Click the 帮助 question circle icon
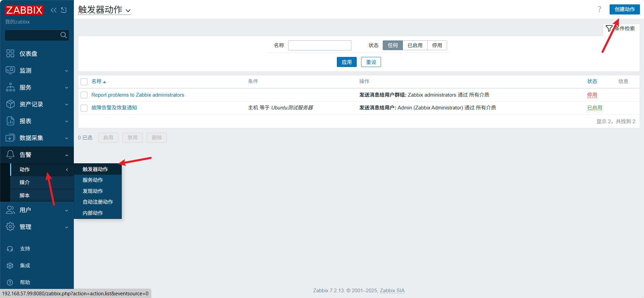 (x=10, y=282)
